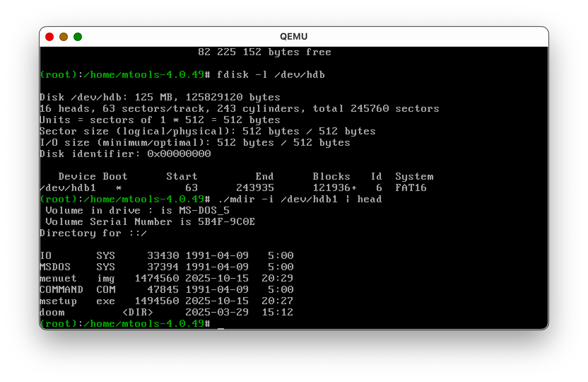The height and width of the screenshot is (382, 588).
Task: Click the disk identifier 0x00000000 value
Action: pos(179,154)
